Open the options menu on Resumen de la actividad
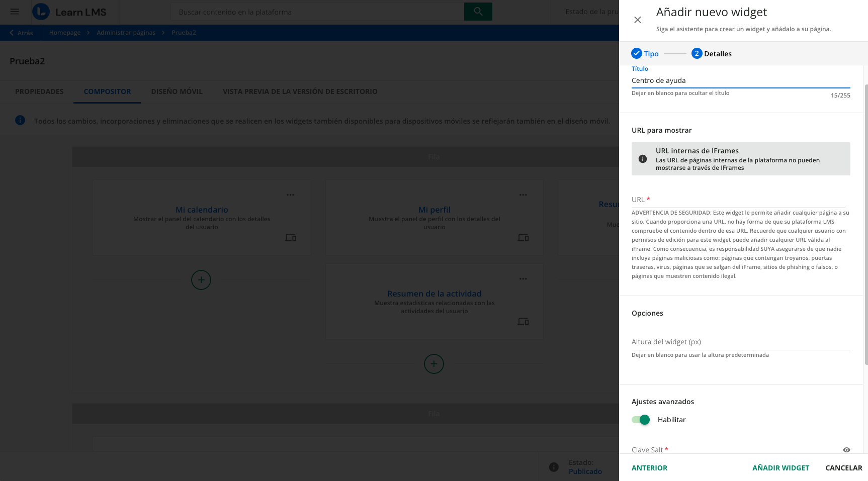This screenshot has width=868, height=481. click(x=523, y=278)
